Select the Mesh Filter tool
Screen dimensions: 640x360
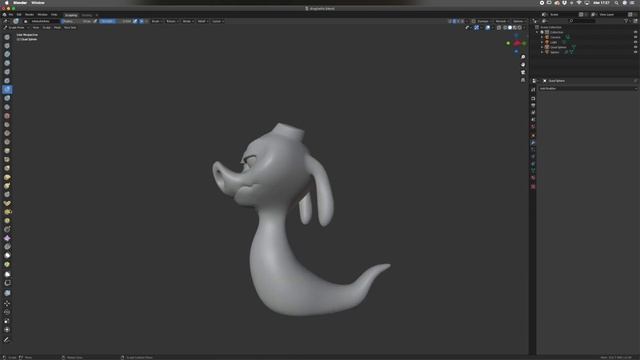click(x=7, y=293)
